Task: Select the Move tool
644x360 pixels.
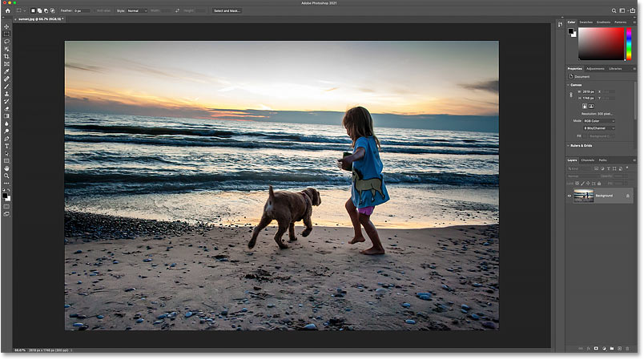Action: [x=6, y=26]
